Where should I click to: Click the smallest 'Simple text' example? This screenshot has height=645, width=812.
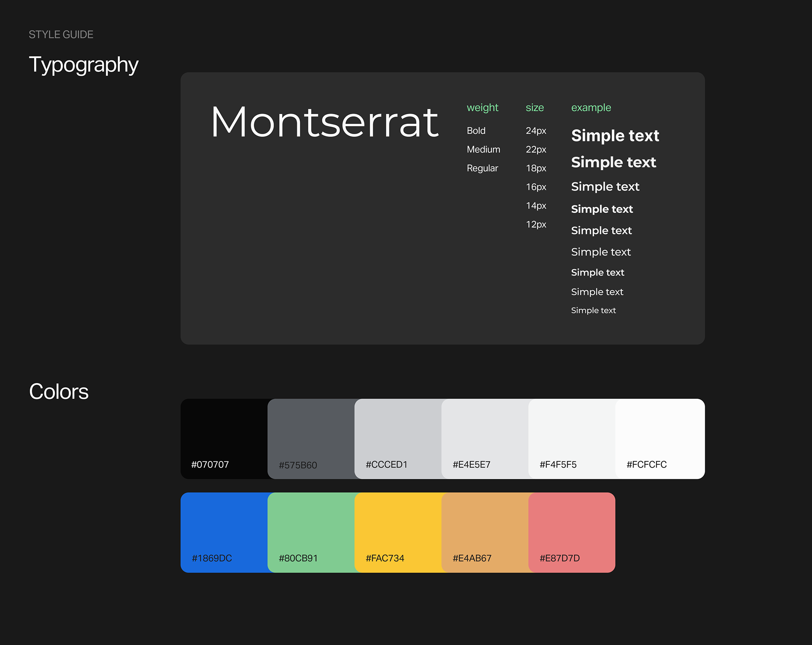click(593, 310)
